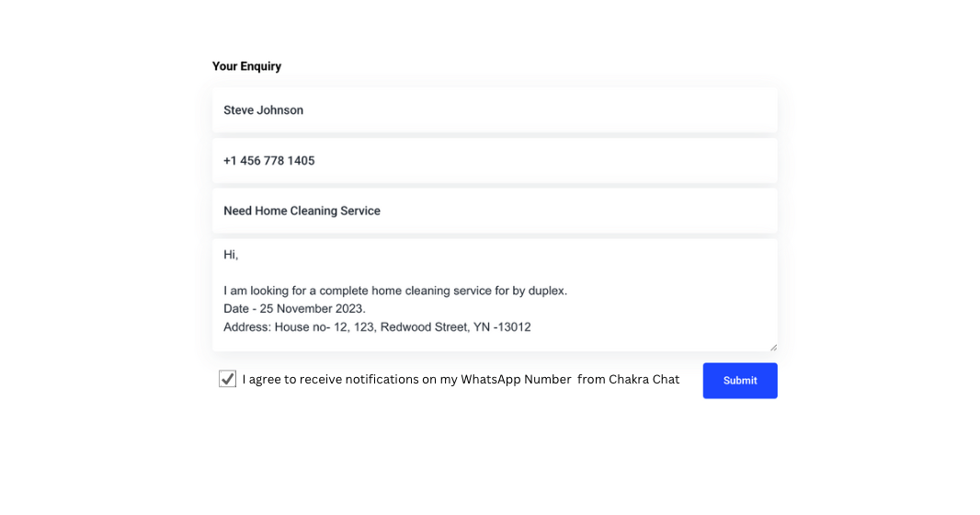Screen dimensions: 980x515
Task: Click "Chakra Chat" in the consent text
Action: click(x=644, y=379)
